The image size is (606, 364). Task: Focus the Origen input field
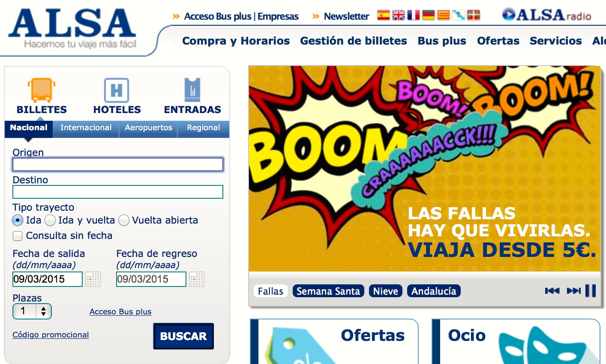[118, 164]
